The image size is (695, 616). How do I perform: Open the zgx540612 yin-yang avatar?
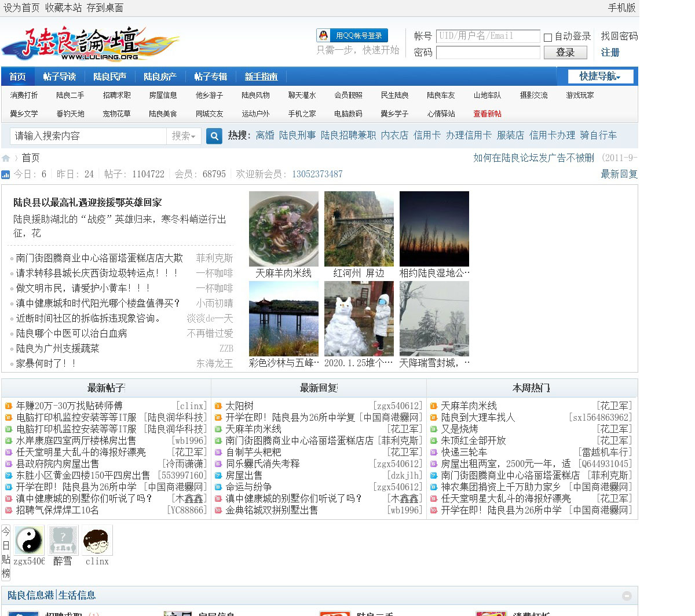coord(29,540)
